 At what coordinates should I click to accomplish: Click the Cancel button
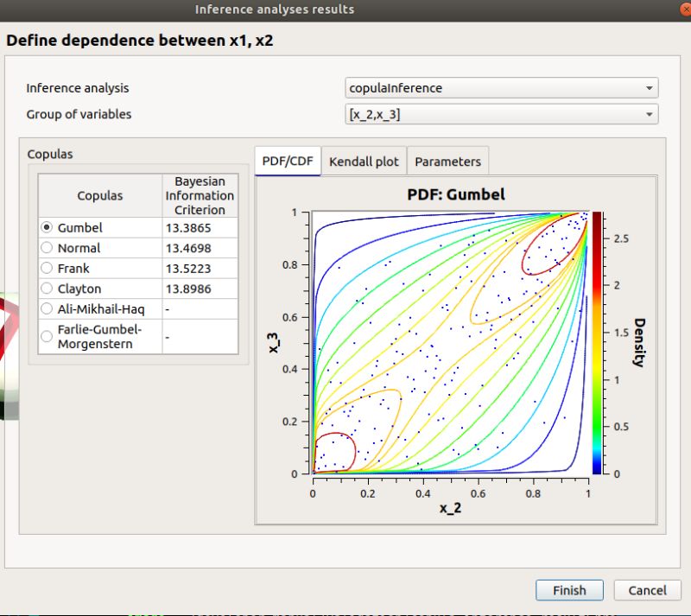coord(647,590)
